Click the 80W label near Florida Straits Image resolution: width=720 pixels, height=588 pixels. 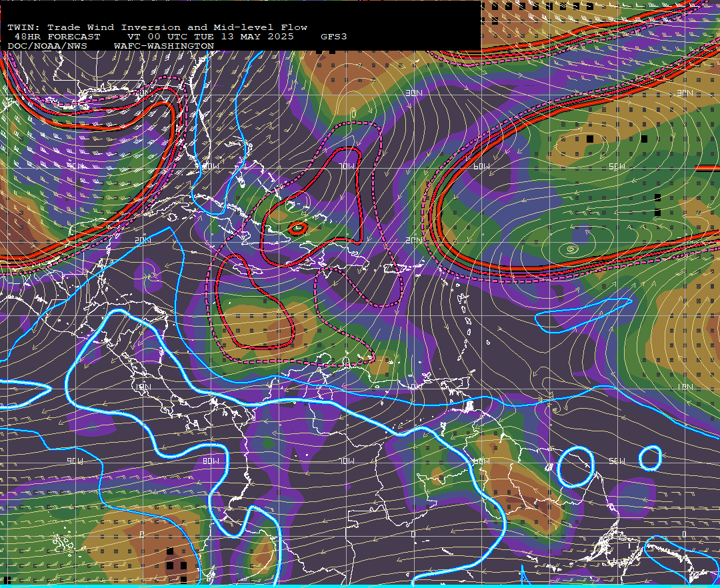pos(211,166)
